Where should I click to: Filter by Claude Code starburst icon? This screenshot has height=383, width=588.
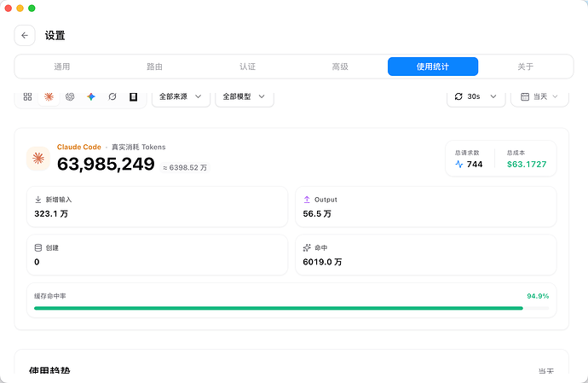click(49, 96)
